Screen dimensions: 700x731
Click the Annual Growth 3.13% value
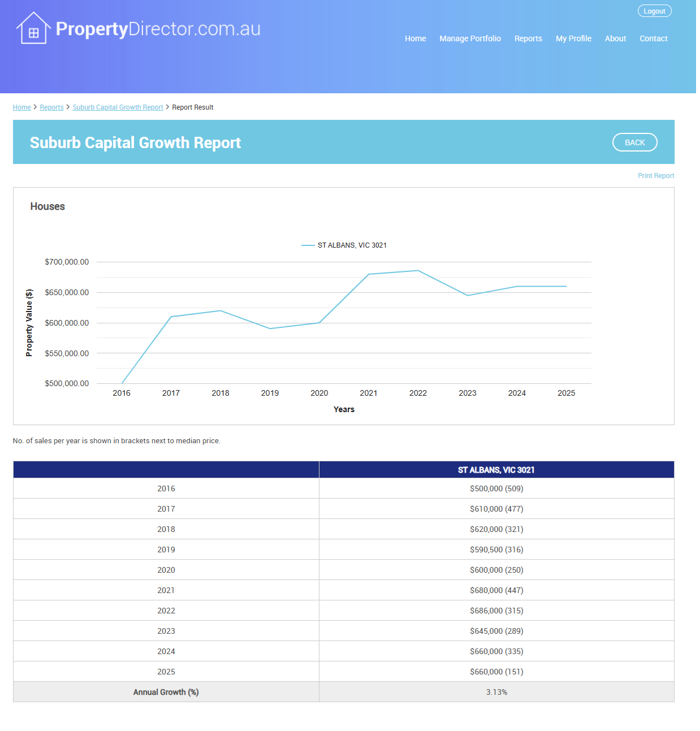pos(496,692)
